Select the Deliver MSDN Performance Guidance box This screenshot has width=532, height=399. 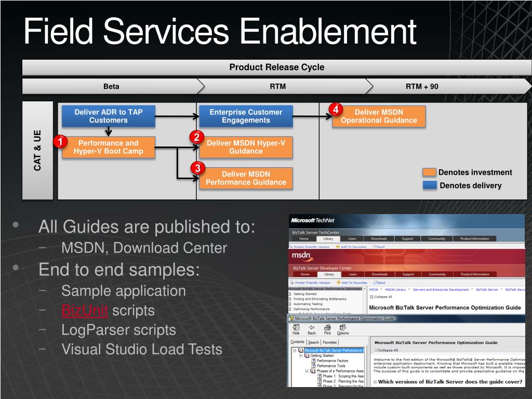(x=246, y=178)
